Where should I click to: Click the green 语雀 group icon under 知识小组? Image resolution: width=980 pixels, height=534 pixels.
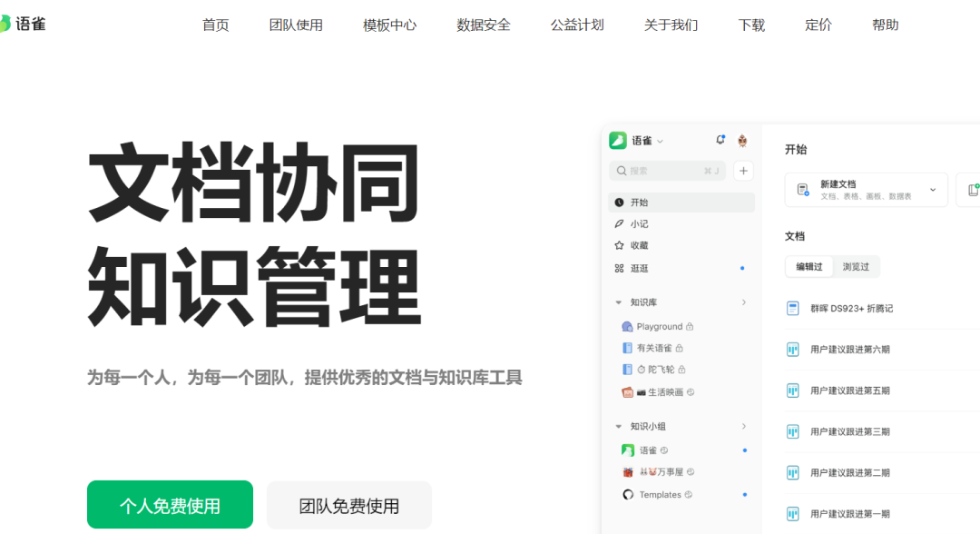(628, 450)
